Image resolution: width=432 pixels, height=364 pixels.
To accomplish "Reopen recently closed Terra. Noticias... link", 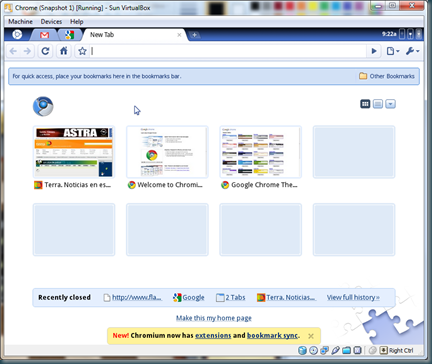I will coord(286,297).
